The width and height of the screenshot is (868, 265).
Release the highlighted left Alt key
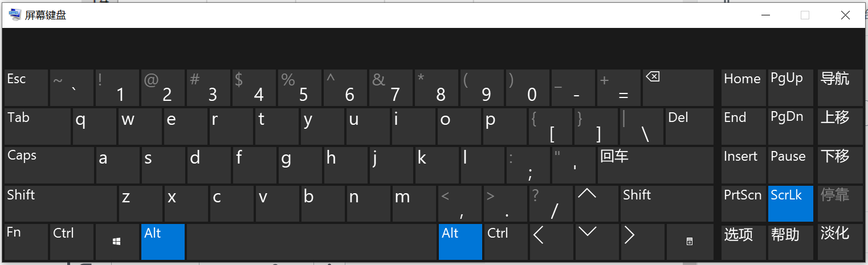(x=163, y=242)
